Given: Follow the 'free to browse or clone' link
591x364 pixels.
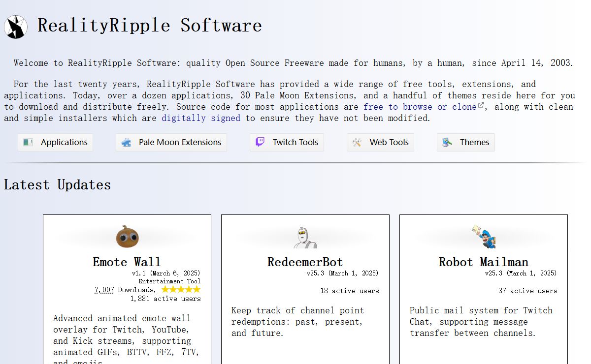Looking at the screenshot, I should click(x=420, y=107).
